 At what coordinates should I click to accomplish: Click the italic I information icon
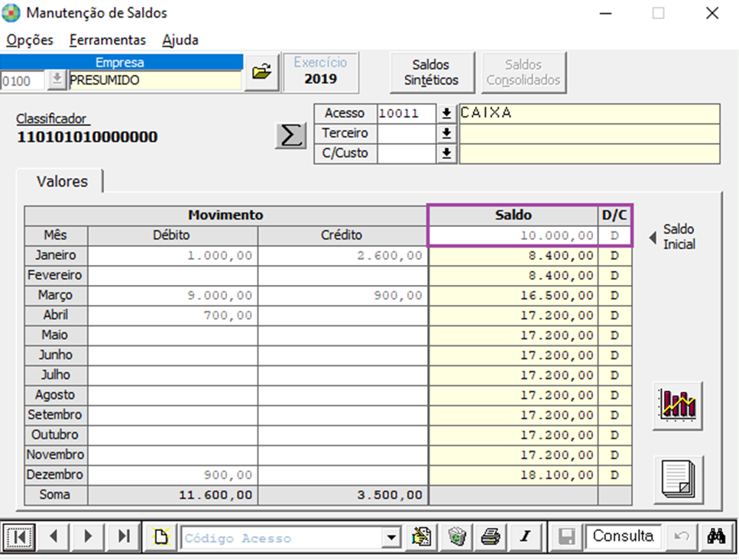click(525, 536)
